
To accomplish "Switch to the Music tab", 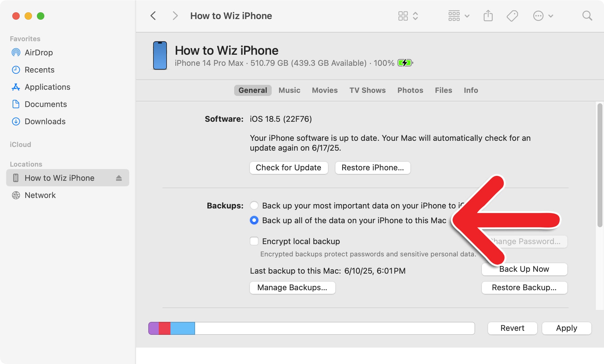I will (x=289, y=90).
